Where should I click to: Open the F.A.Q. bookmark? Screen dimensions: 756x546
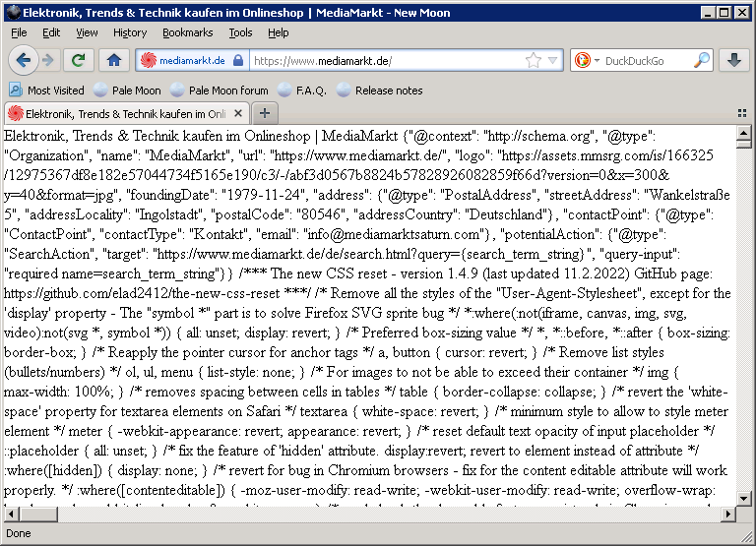302,91
